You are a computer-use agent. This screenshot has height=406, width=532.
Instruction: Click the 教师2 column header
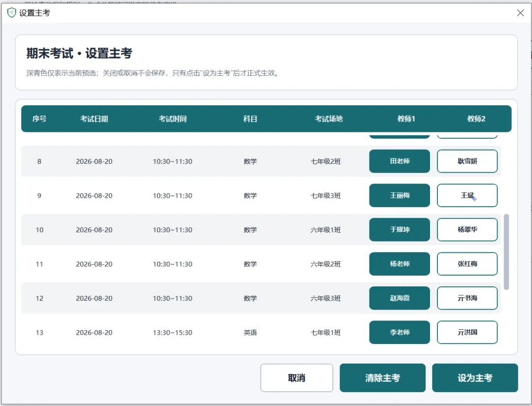(x=476, y=119)
